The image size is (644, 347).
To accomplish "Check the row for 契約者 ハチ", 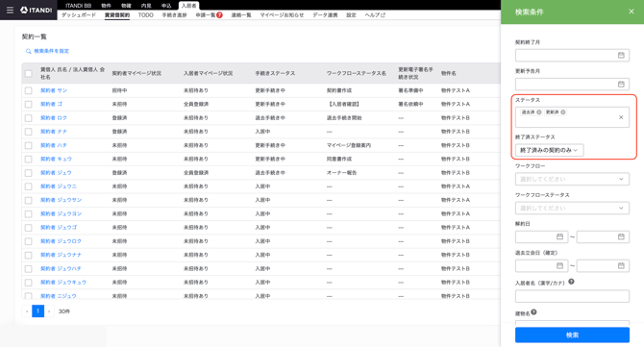I will (x=28, y=145).
